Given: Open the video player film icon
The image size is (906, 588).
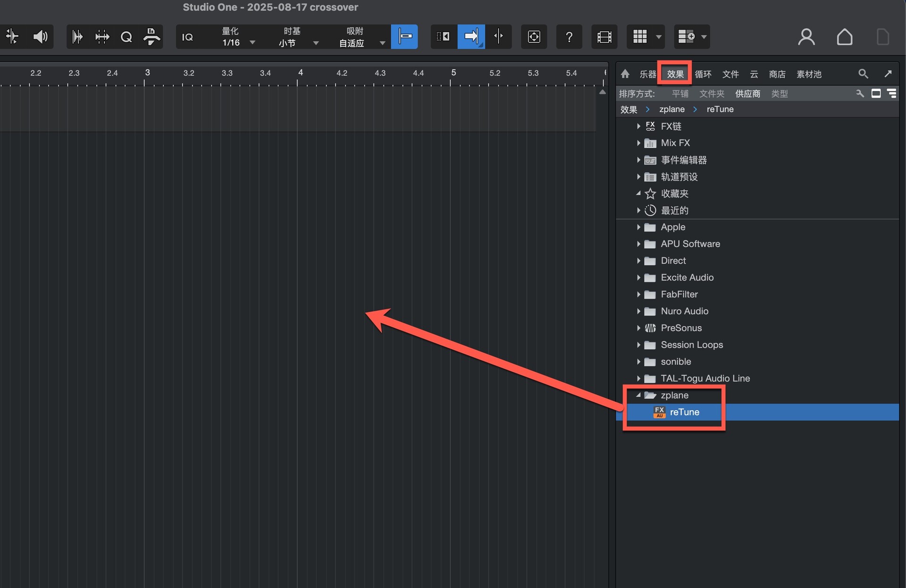Looking at the screenshot, I should (604, 37).
